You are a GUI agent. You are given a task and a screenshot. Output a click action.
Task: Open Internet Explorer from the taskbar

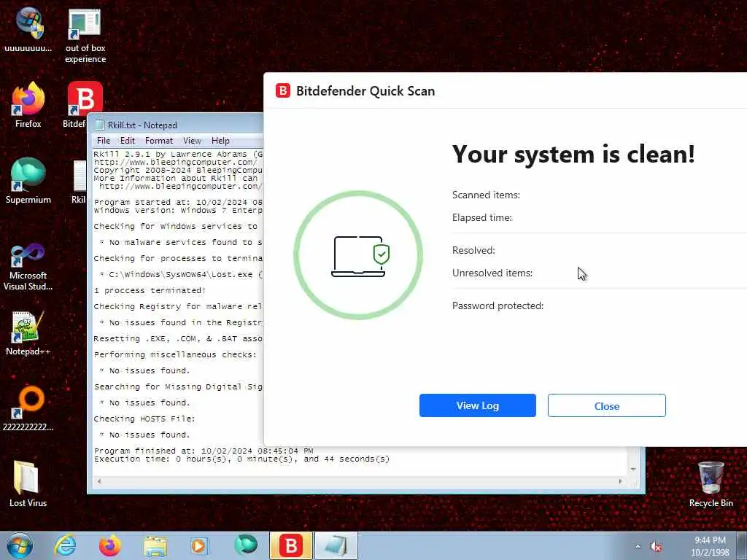65,545
